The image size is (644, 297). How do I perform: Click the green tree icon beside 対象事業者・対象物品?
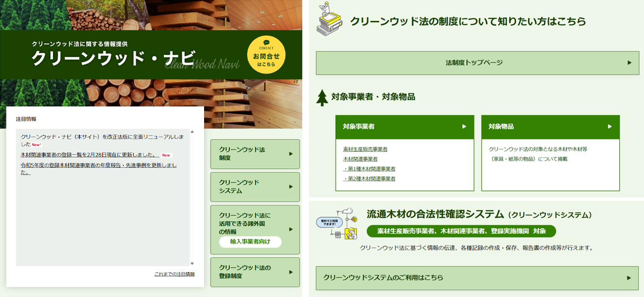(322, 98)
